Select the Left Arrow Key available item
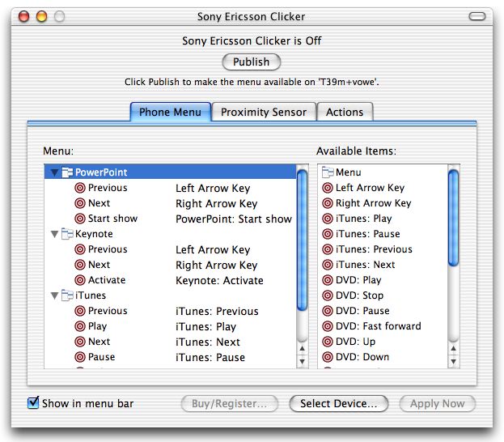This screenshot has height=442, width=504. coord(370,188)
